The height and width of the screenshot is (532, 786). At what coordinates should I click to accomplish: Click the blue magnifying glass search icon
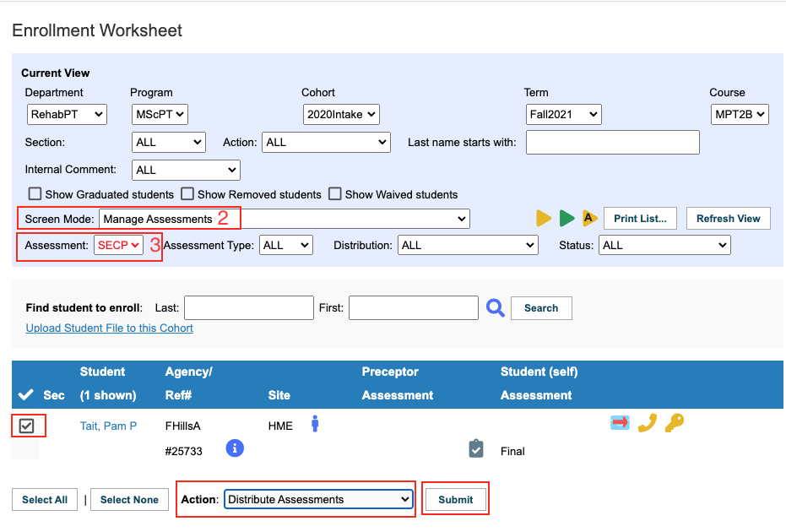point(496,308)
